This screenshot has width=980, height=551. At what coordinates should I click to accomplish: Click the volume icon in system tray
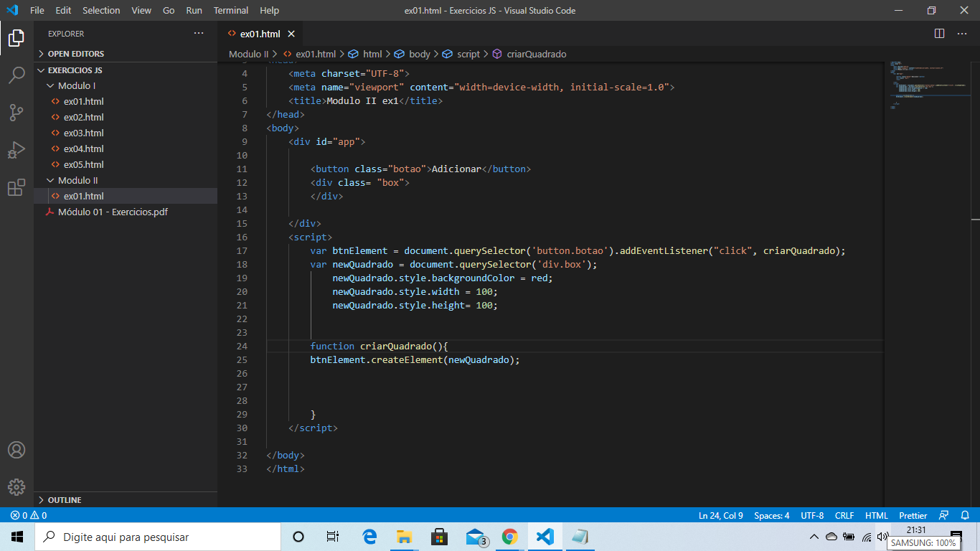pos(882,537)
